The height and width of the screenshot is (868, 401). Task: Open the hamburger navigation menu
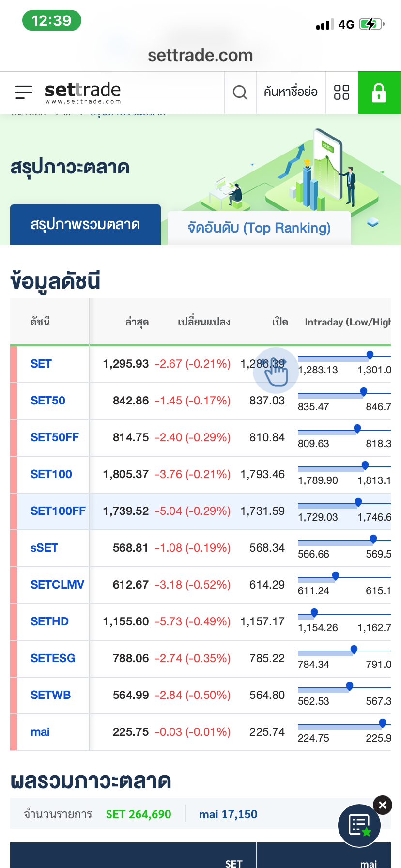click(24, 92)
